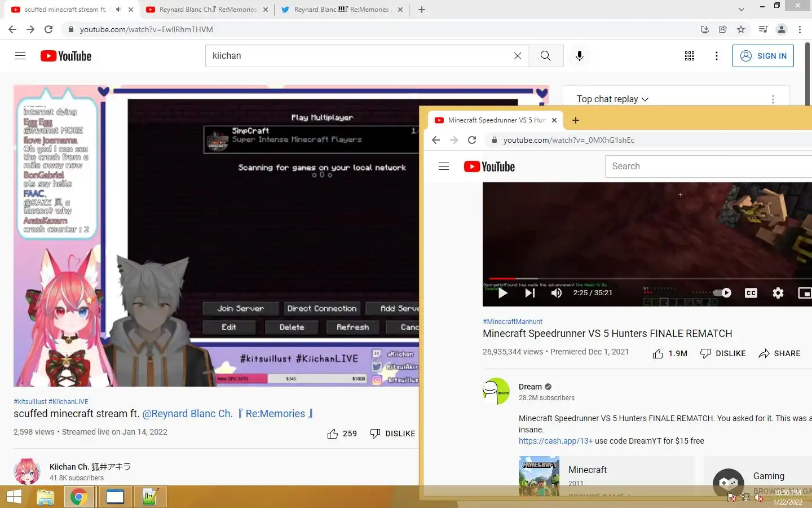Switch to Reynard Blanc Twitter tab
Viewport: 812px width, 508px height.
pyautogui.click(x=341, y=10)
